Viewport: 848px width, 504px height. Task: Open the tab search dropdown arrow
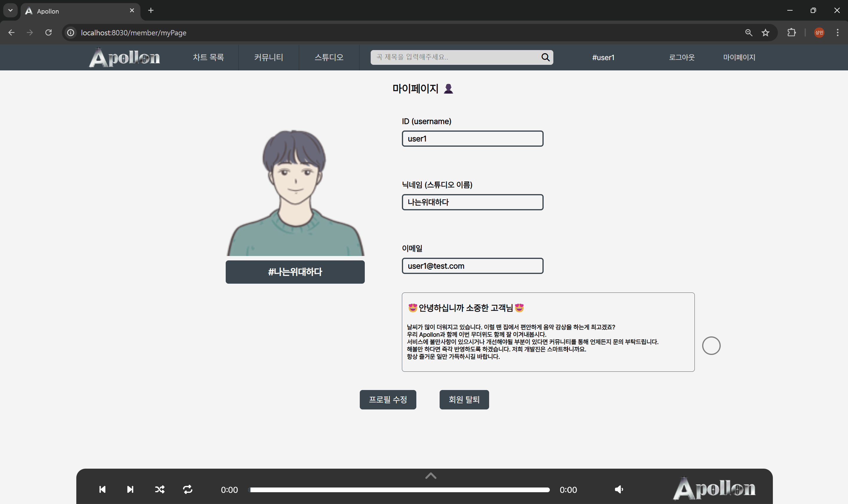point(10,11)
